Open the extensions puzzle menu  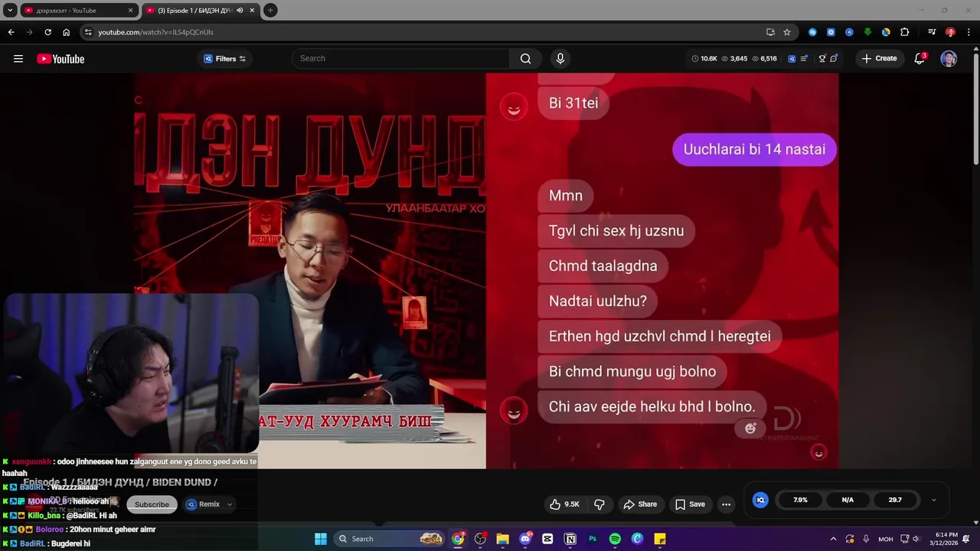coord(904,32)
